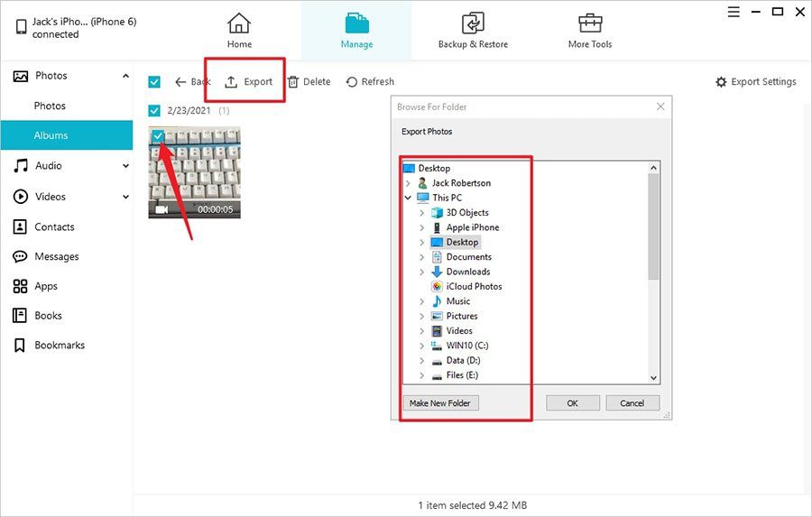Select the Music folder

[457, 301]
